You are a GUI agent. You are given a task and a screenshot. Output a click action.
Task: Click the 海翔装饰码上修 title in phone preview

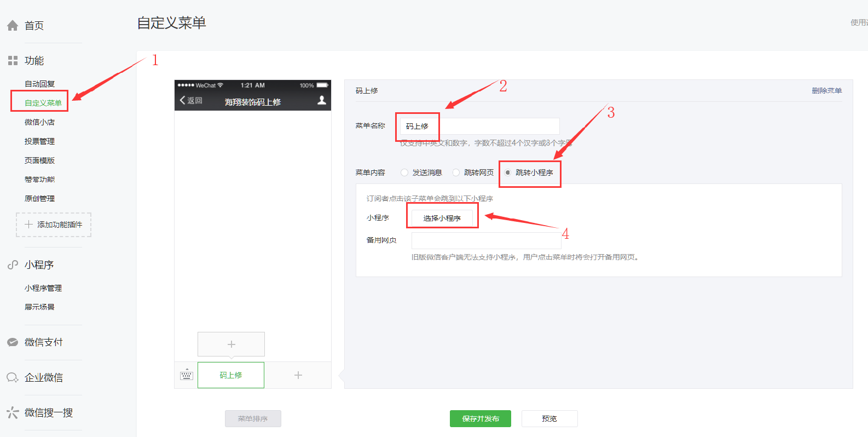[x=253, y=102]
